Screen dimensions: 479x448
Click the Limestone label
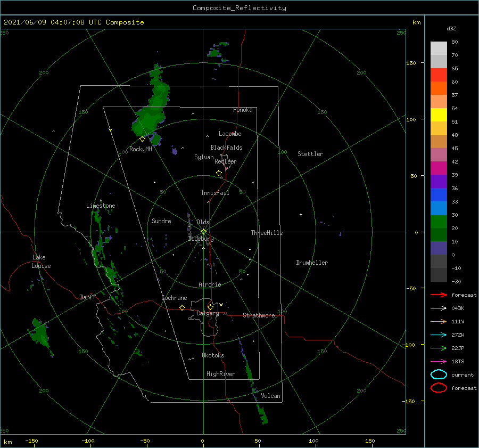[101, 206]
